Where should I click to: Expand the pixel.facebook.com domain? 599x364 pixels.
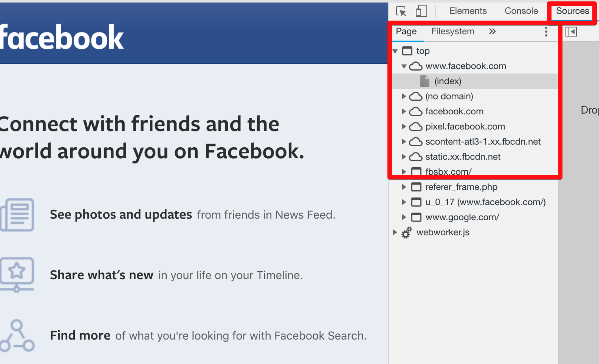[x=404, y=127]
